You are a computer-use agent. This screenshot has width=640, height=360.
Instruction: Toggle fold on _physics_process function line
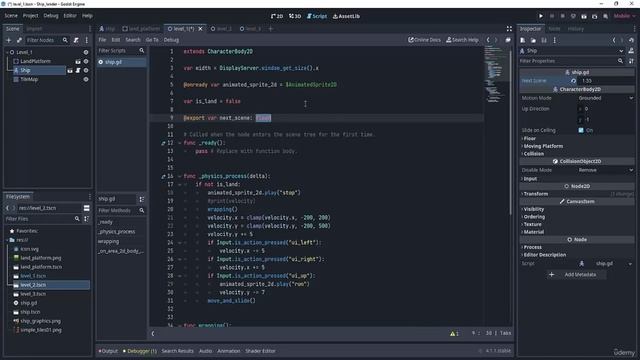(179, 176)
